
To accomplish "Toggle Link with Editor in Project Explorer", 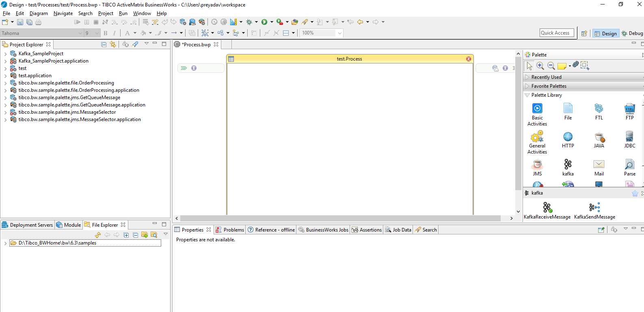I will pyautogui.click(x=113, y=44).
